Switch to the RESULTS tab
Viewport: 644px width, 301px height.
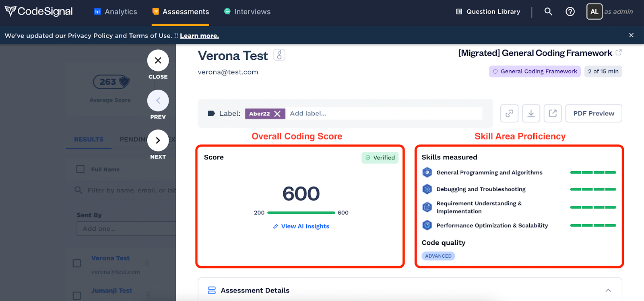tap(89, 139)
